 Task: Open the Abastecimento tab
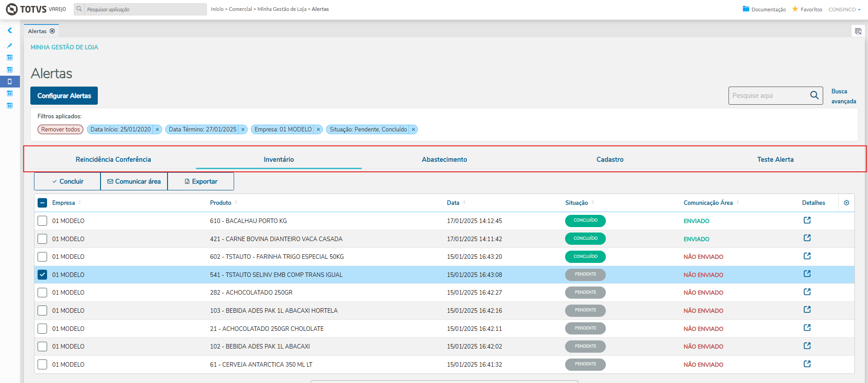[444, 160]
